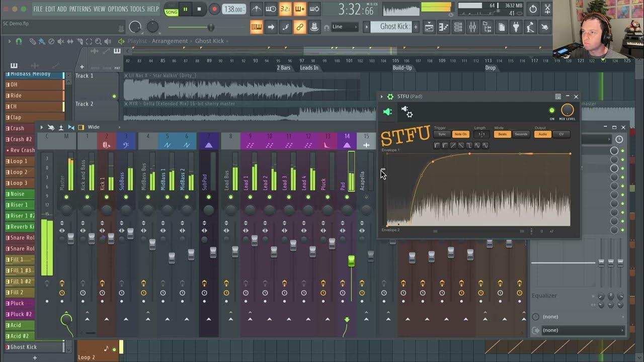The height and width of the screenshot is (362, 644).
Task: Choose the first envelope shape preset in STFU
Action: coord(437,145)
